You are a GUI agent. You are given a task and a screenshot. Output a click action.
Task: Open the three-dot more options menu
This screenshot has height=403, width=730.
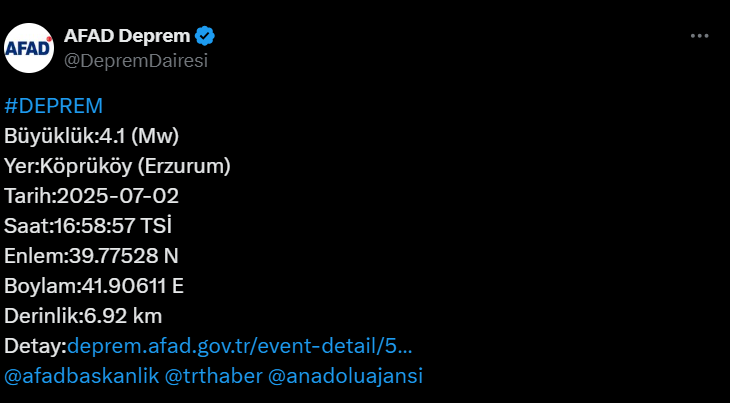(x=699, y=36)
